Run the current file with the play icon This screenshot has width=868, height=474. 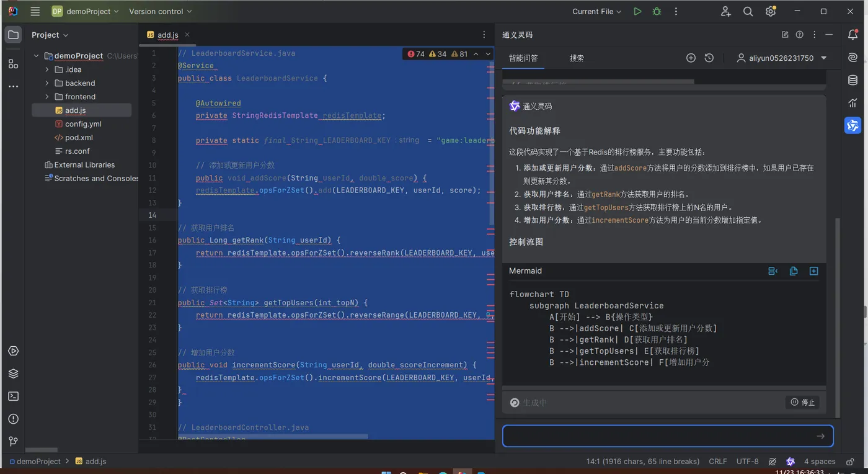coord(637,11)
